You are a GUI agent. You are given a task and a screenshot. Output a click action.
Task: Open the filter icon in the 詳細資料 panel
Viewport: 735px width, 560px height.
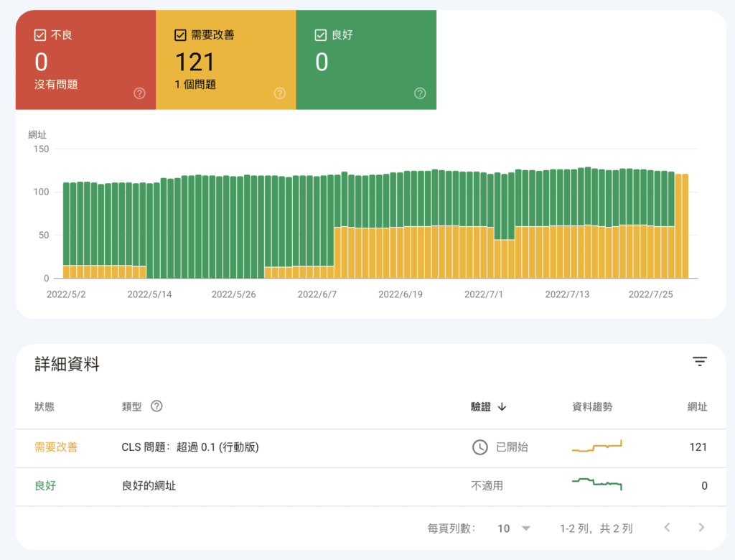700,362
